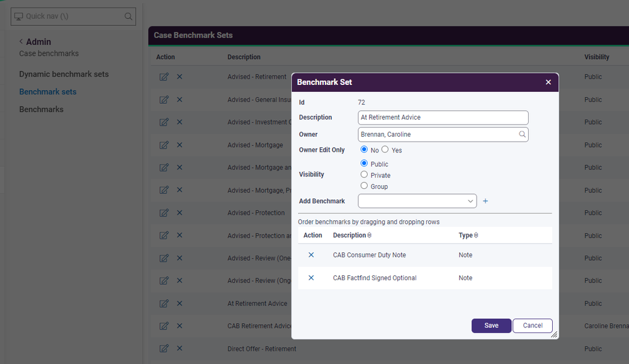The height and width of the screenshot is (364, 629).
Task: Open Benchmark sets page
Action: pyautogui.click(x=48, y=92)
